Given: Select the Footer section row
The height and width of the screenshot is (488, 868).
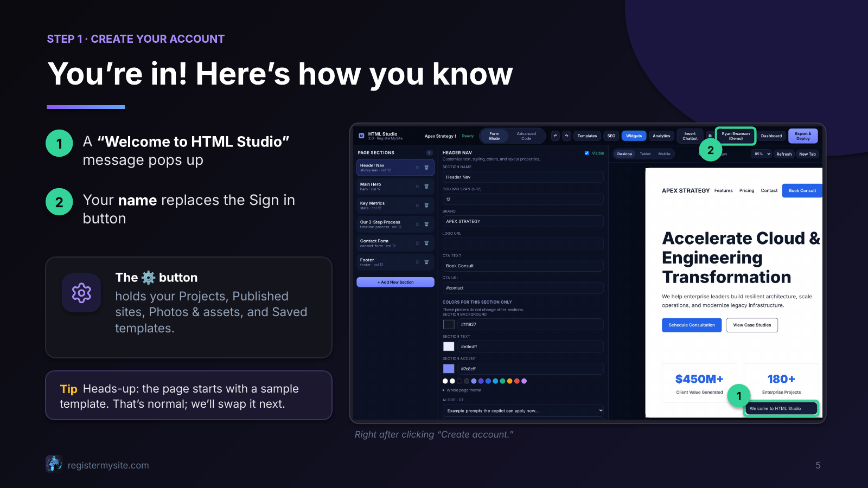Looking at the screenshot, I should (395, 262).
